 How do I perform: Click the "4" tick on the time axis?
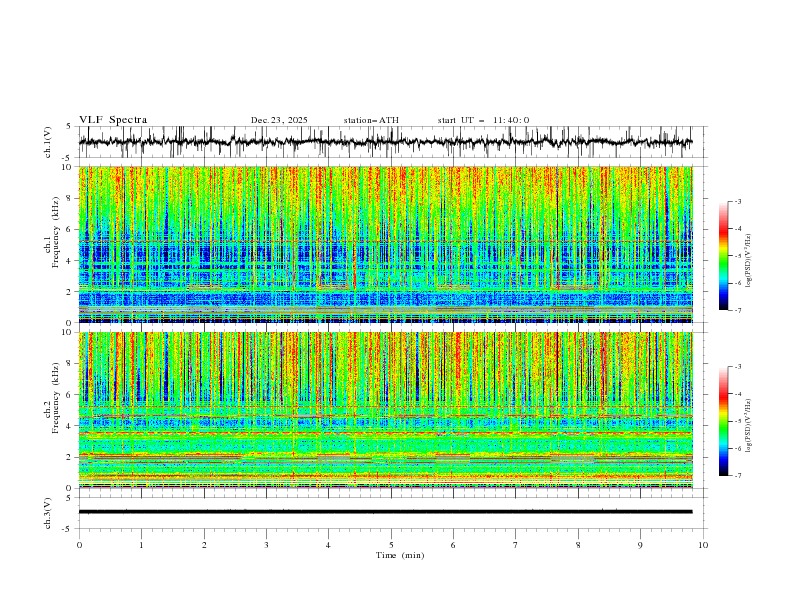pyautogui.click(x=328, y=545)
